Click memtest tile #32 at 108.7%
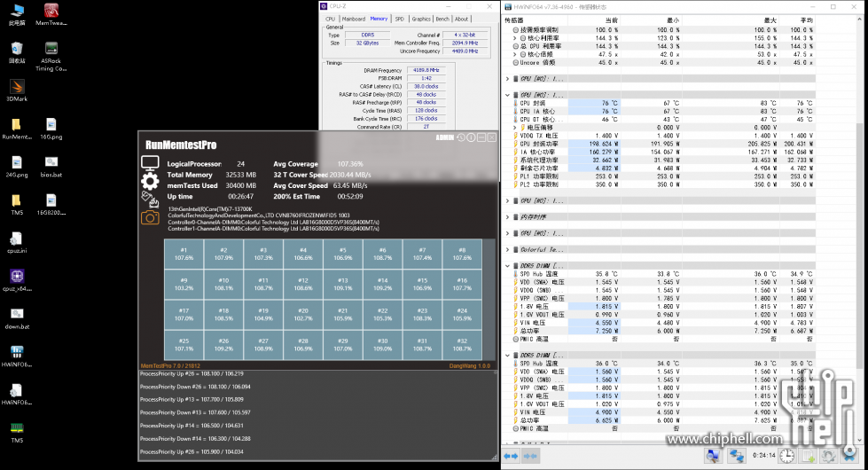 point(462,345)
